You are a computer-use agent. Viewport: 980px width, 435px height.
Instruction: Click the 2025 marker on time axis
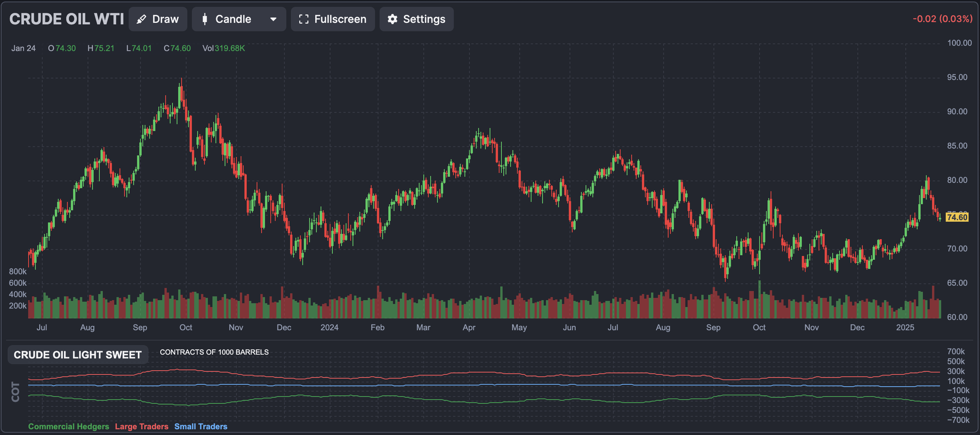coord(905,327)
